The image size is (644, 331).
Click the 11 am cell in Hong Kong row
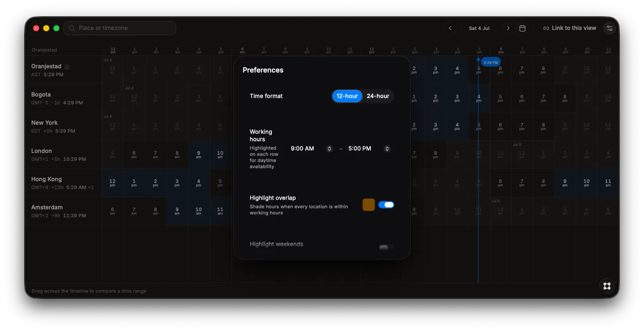[x=608, y=183]
